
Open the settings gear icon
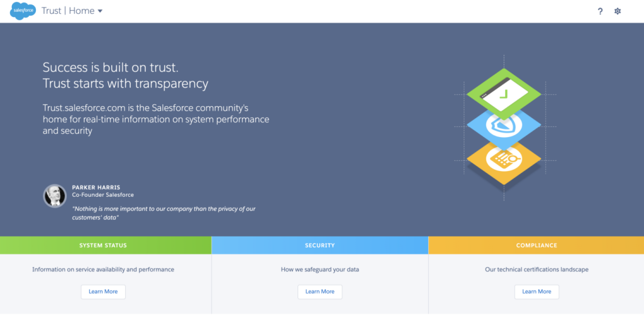[x=618, y=11]
